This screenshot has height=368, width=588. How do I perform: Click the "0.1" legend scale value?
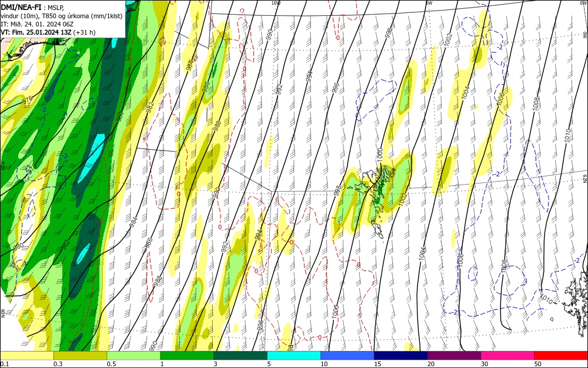click(5, 364)
